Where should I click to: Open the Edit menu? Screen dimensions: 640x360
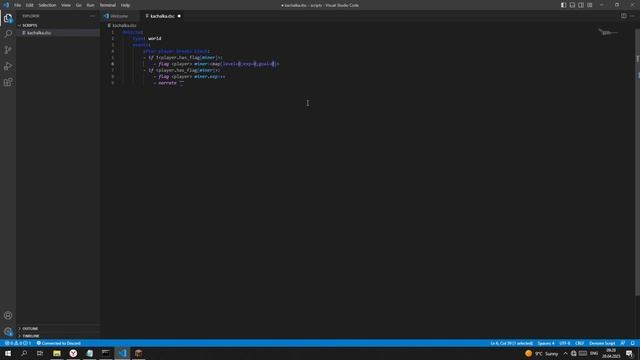(x=30, y=5)
